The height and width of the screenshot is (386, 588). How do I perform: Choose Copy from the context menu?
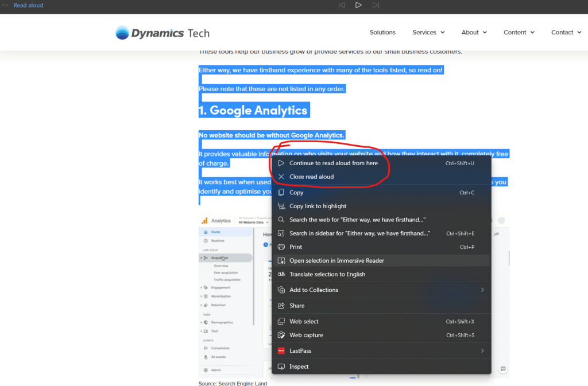[381, 193]
